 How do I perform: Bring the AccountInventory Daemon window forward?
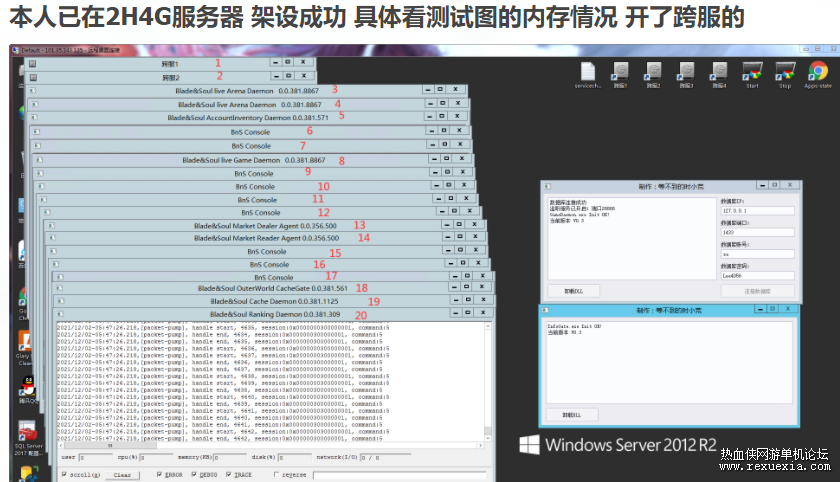[x=248, y=117]
